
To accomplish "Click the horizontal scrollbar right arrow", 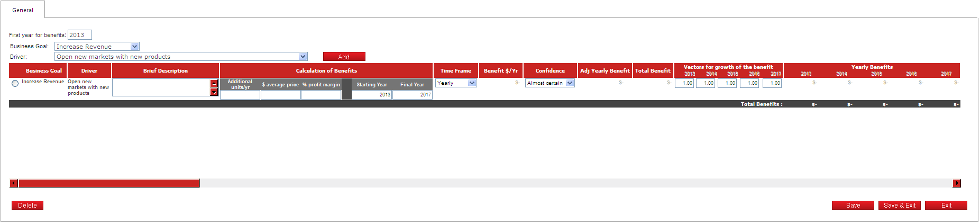I will [x=956, y=183].
